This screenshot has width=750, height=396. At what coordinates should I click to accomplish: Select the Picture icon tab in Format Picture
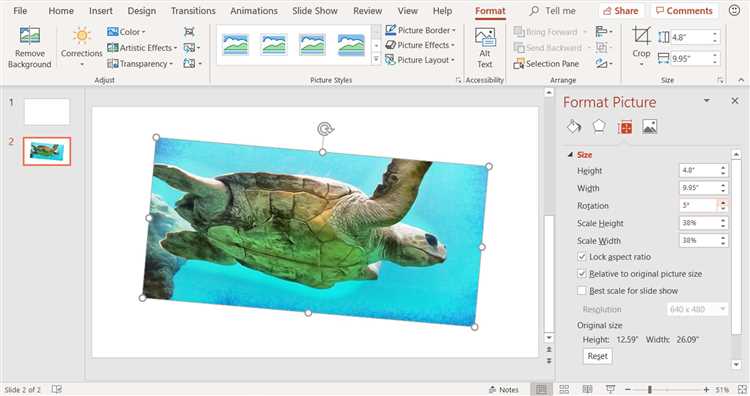(x=650, y=127)
